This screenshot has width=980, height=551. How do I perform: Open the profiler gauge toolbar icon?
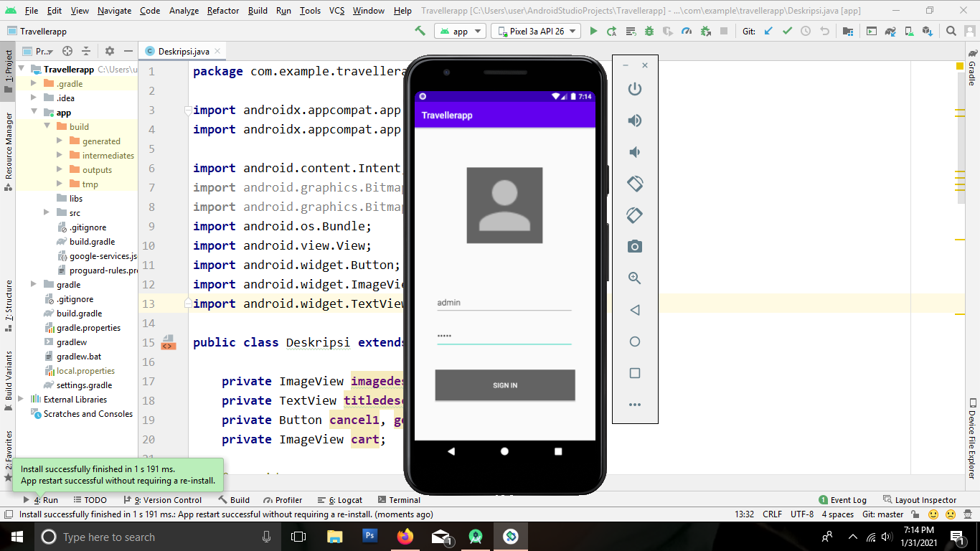(687, 31)
